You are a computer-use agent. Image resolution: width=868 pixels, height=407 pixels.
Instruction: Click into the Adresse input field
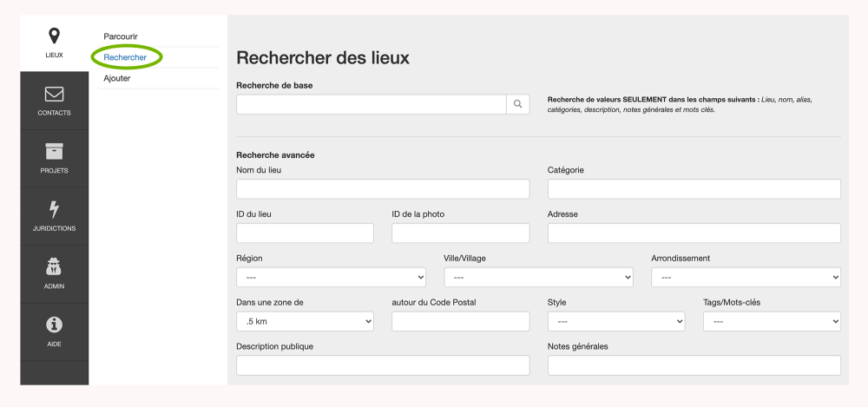(x=694, y=233)
